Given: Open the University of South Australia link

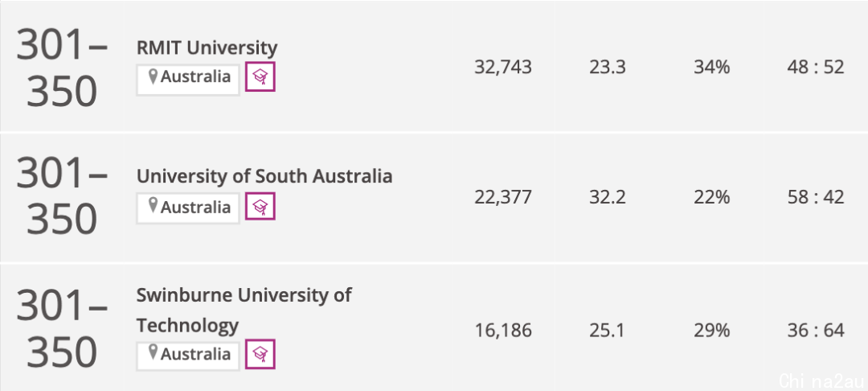Looking at the screenshot, I should click(x=264, y=176).
